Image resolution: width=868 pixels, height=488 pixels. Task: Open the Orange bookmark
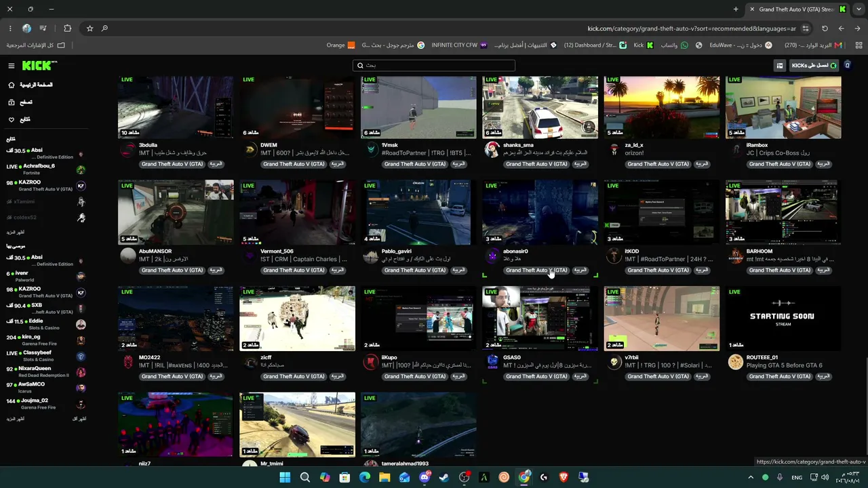point(341,45)
